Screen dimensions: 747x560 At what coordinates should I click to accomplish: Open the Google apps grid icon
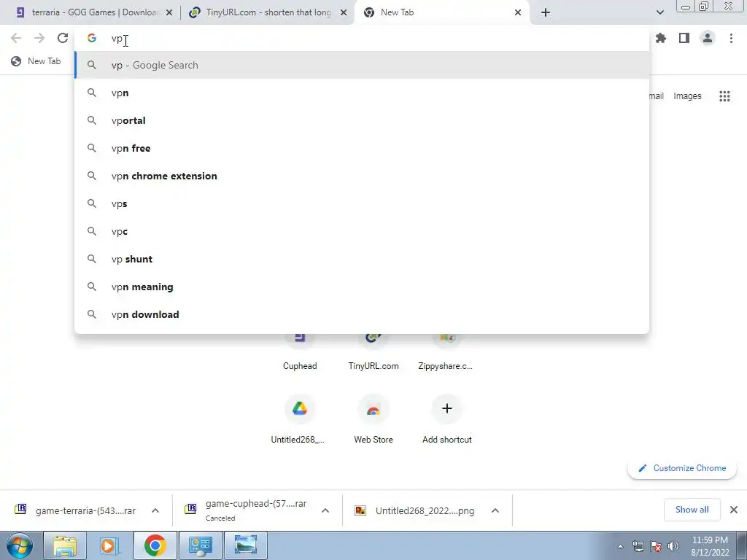pos(724,96)
